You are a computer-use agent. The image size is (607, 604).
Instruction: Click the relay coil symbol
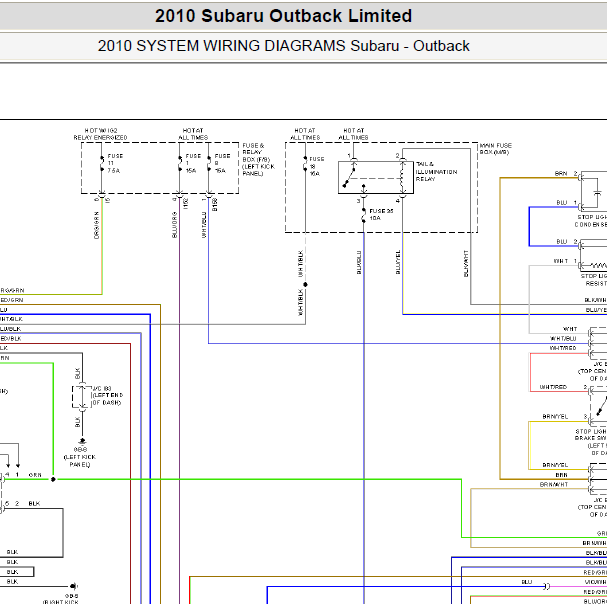click(403, 177)
